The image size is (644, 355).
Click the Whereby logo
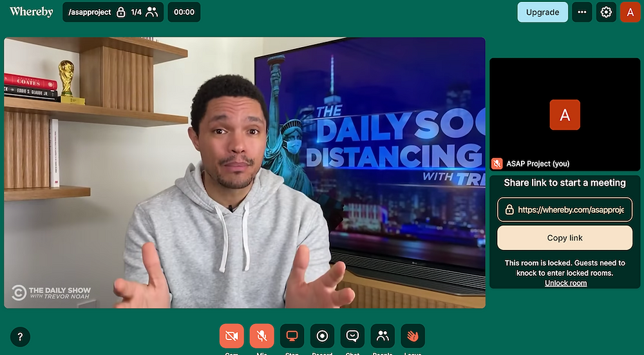click(x=31, y=12)
